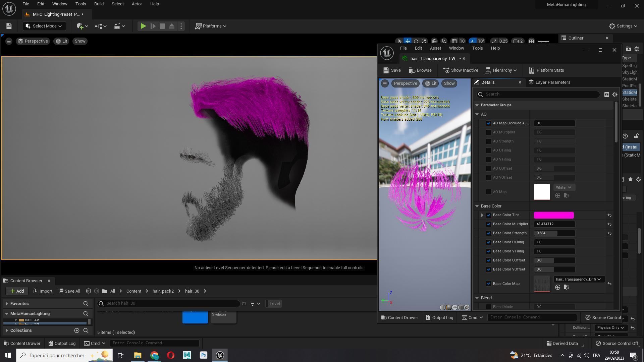The width and height of the screenshot is (644, 362).
Task: Open the Select Mode dropdown
Action: tap(44, 26)
